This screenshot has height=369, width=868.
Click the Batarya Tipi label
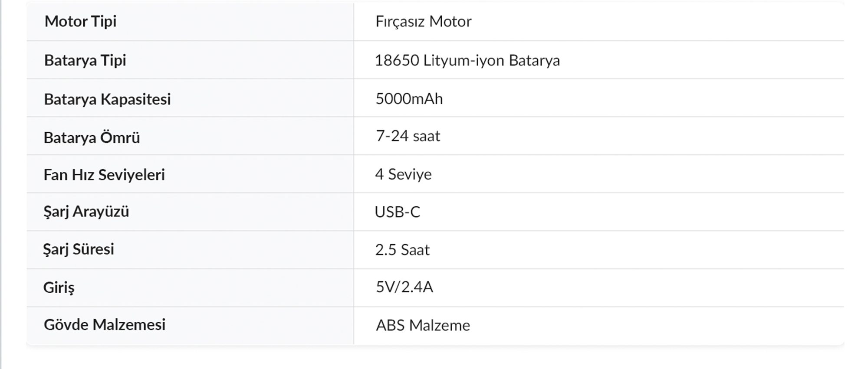click(x=85, y=60)
